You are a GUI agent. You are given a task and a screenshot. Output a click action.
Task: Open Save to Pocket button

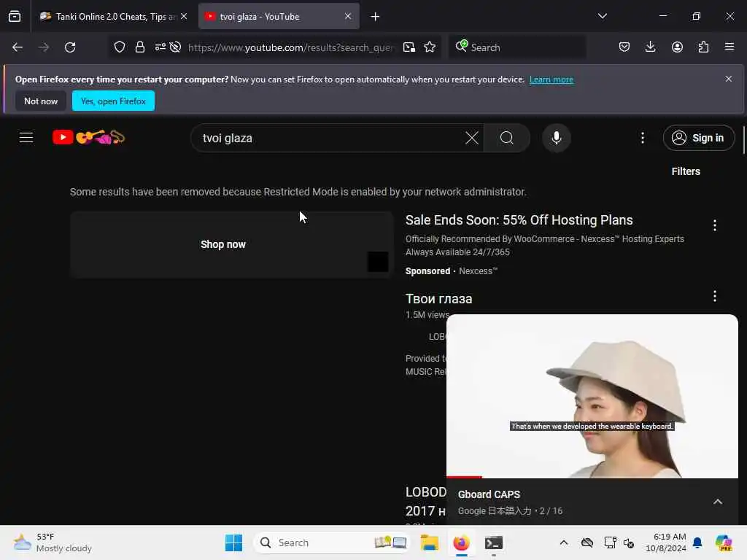[x=624, y=47]
